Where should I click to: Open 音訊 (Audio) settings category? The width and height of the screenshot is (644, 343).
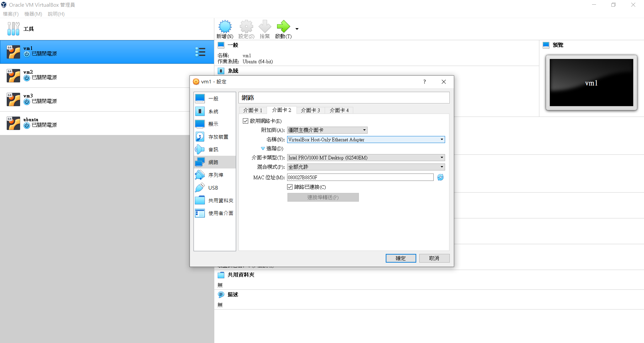215,149
